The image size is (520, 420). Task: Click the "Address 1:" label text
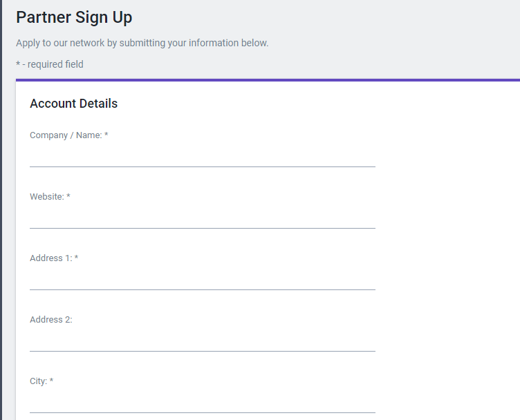point(50,258)
